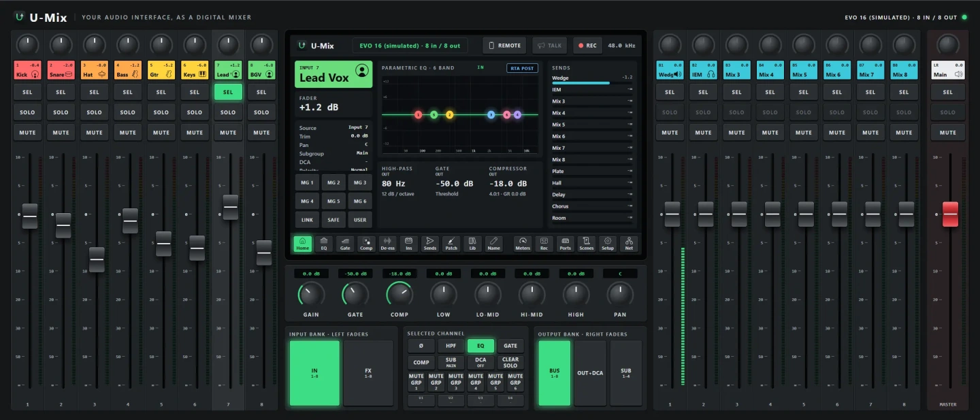Click the Kick channel scribble strip
Screen dimensions: 980x420
click(x=27, y=70)
